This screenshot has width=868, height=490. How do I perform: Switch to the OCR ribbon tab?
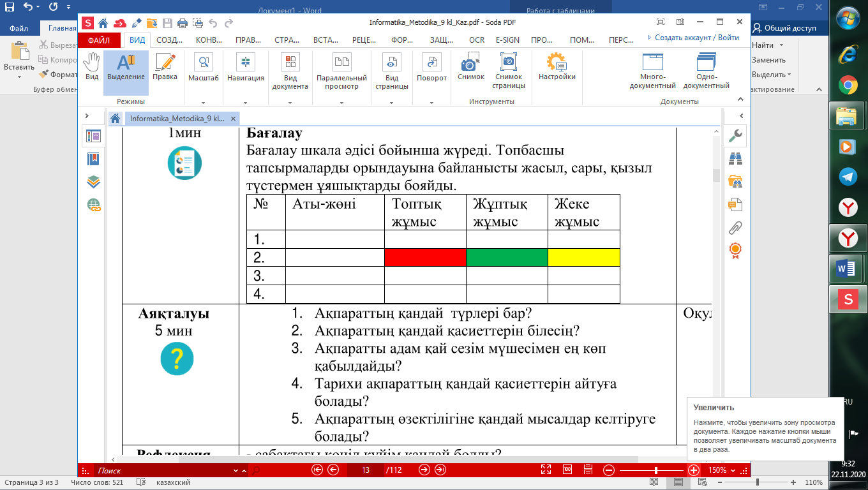coord(476,40)
